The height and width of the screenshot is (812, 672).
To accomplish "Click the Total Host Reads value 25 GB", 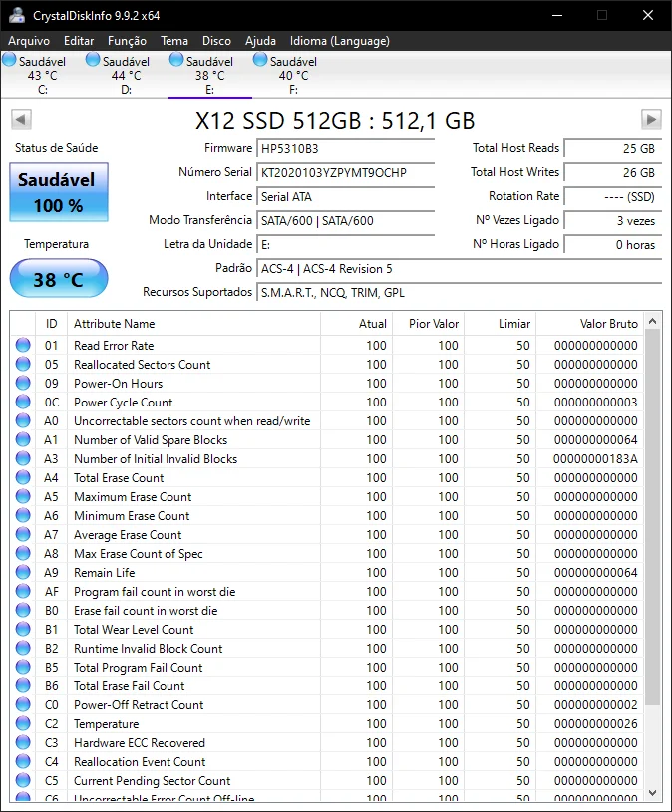I will 613,149.
